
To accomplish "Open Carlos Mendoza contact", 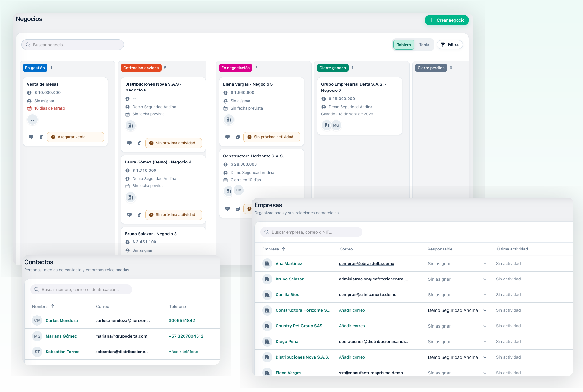I will [x=62, y=321].
